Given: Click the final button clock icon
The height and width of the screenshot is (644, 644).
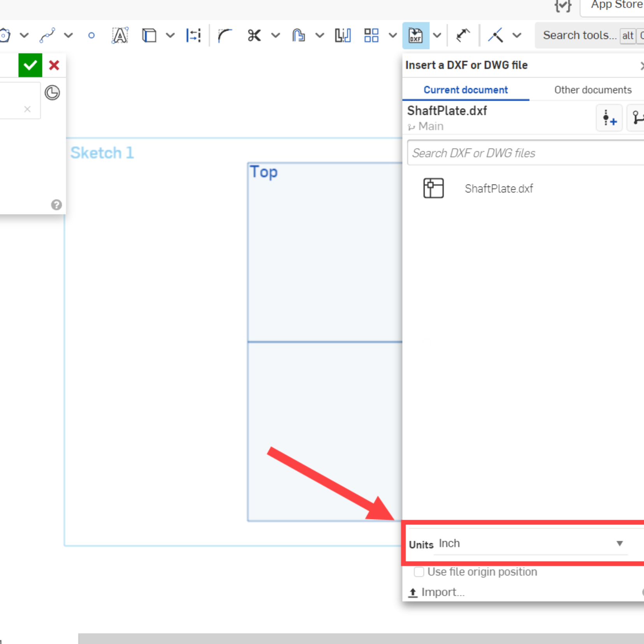Looking at the screenshot, I should tap(52, 93).
